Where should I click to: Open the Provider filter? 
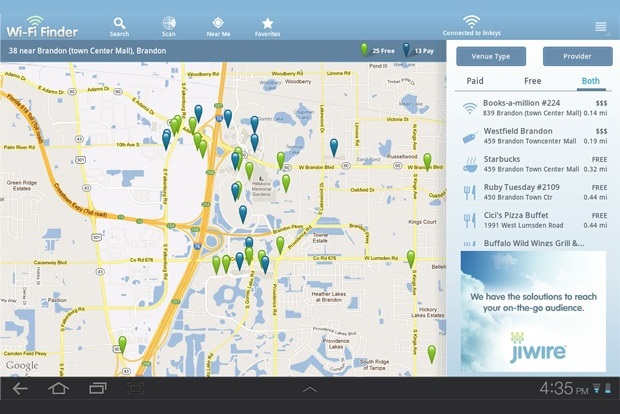pyautogui.click(x=577, y=57)
